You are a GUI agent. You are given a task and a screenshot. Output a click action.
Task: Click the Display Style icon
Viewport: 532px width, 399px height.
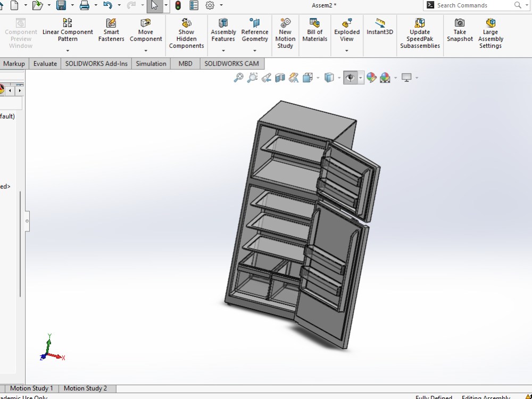[329, 78]
